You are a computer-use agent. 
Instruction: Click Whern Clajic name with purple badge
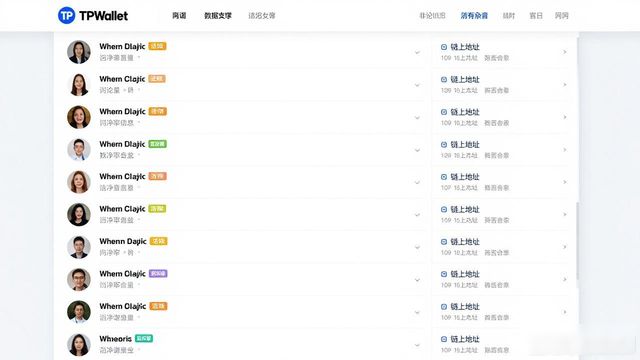click(x=122, y=274)
